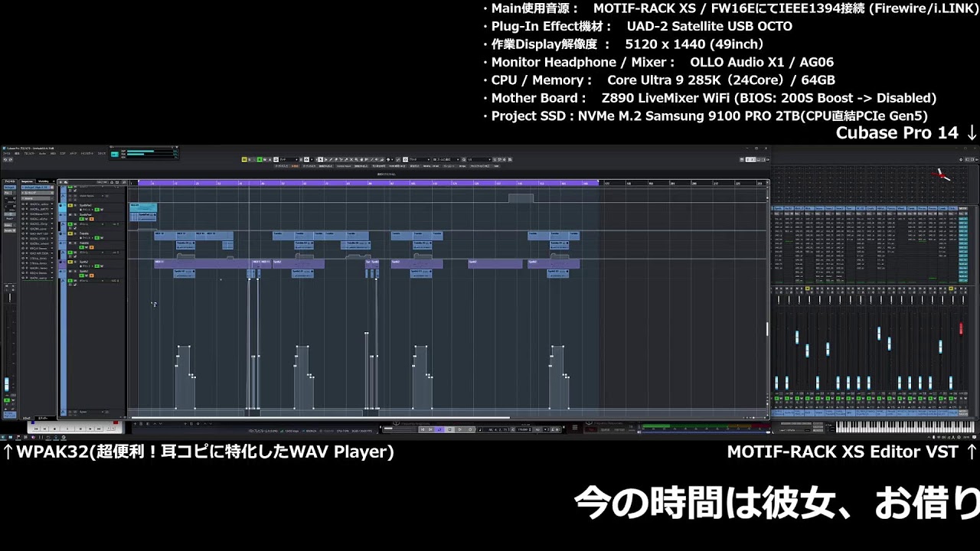Open the snap type dropdown
The width and height of the screenshot is (980, 551).
[420, 159]
